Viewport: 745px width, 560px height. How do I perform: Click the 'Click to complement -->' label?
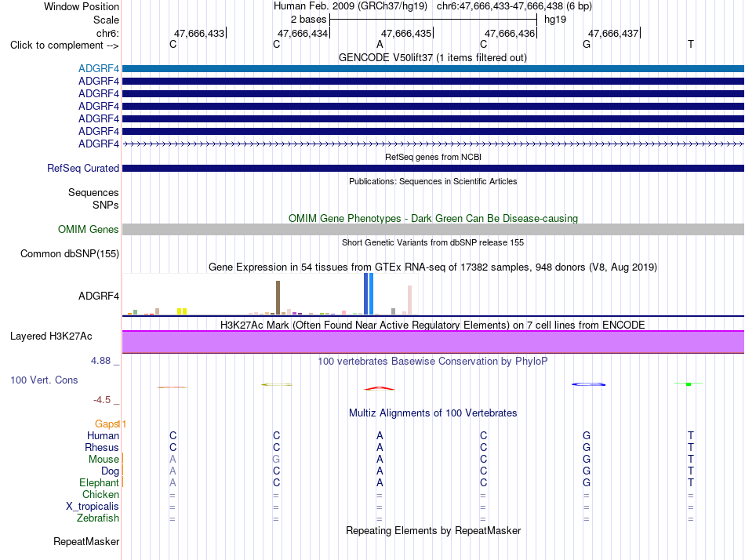[x=64, y=45]
